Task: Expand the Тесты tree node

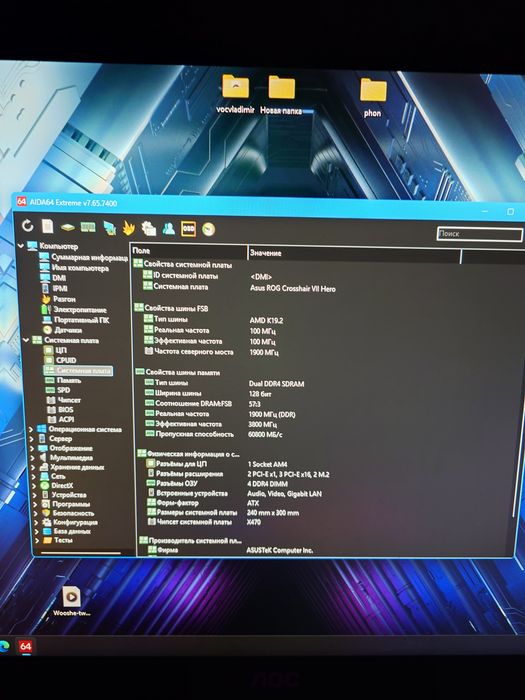Action: click(37, 540)
